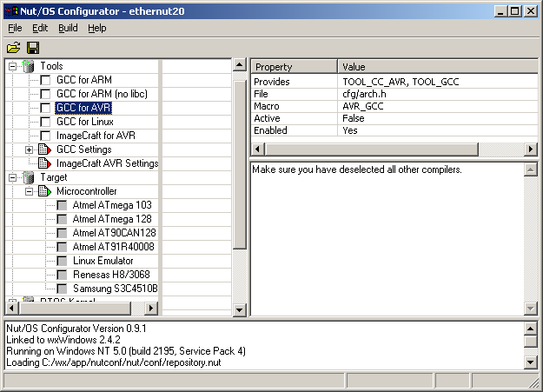Toggle the Renesas H8/3068 checkbox
Image resolution: width=543 pixels, height=392 pixels.
pos(62,275)
